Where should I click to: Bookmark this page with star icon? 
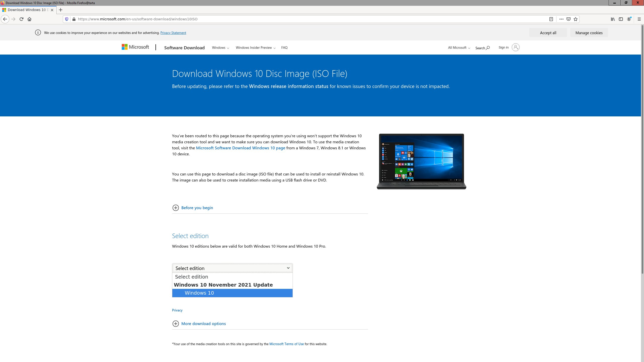point(576,19)
